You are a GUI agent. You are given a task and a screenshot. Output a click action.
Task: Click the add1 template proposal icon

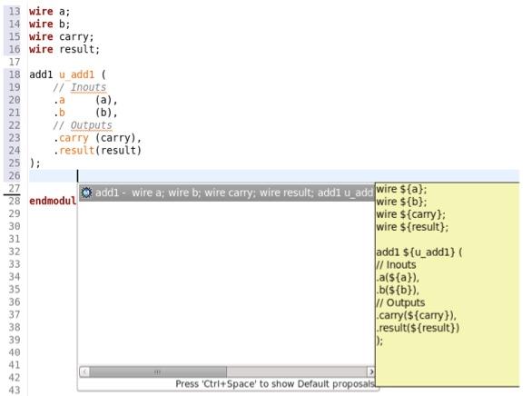86,193
